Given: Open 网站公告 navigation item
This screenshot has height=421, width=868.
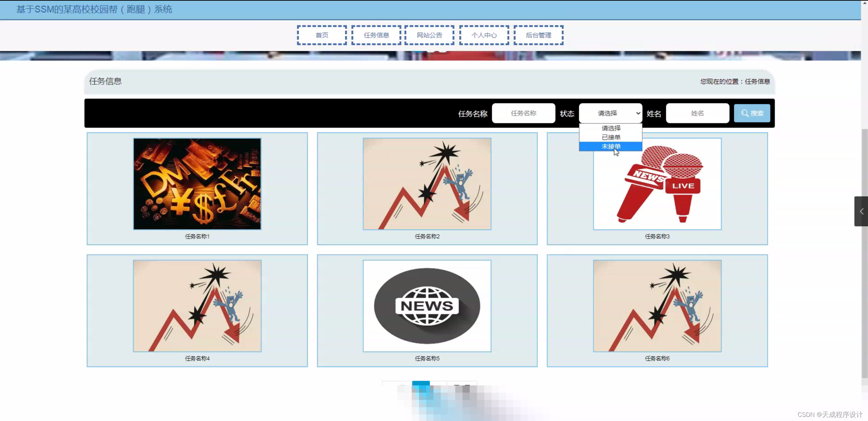Looking at the screenshot, I should [429, 35].
